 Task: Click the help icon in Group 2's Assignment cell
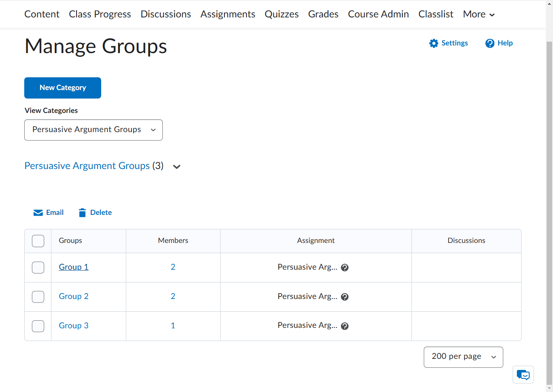pyautogui.click(x=345, y=297)
